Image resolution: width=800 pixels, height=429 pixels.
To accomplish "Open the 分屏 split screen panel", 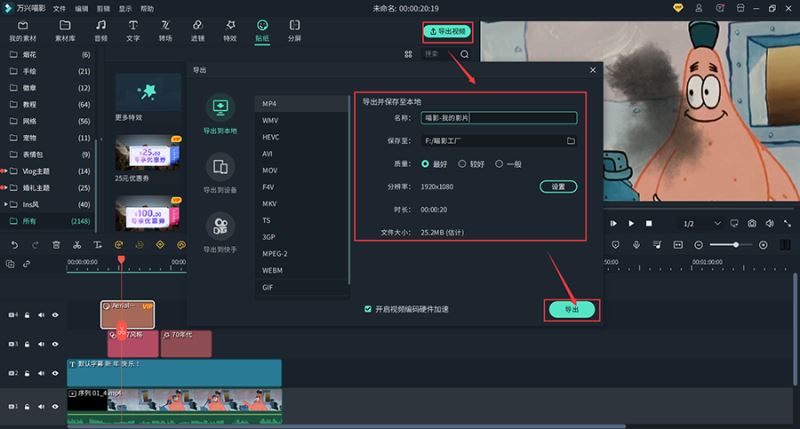I will tap(294, 31).
